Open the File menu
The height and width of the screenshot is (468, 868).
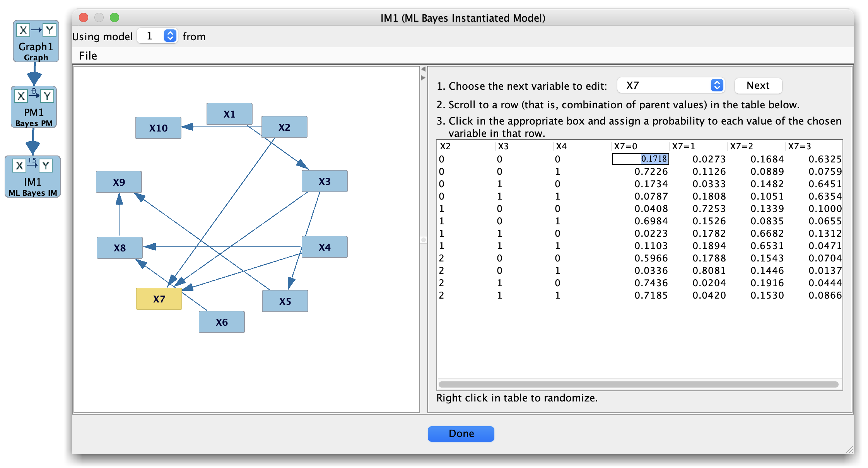tap(88, 56)
